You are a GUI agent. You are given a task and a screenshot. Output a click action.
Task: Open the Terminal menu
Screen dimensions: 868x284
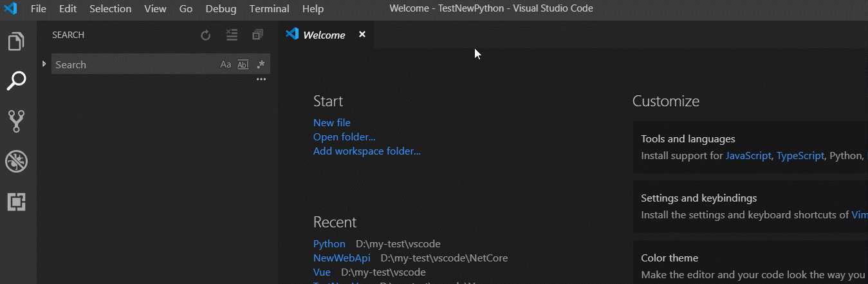pyautogui.click(x=270, y=9)
